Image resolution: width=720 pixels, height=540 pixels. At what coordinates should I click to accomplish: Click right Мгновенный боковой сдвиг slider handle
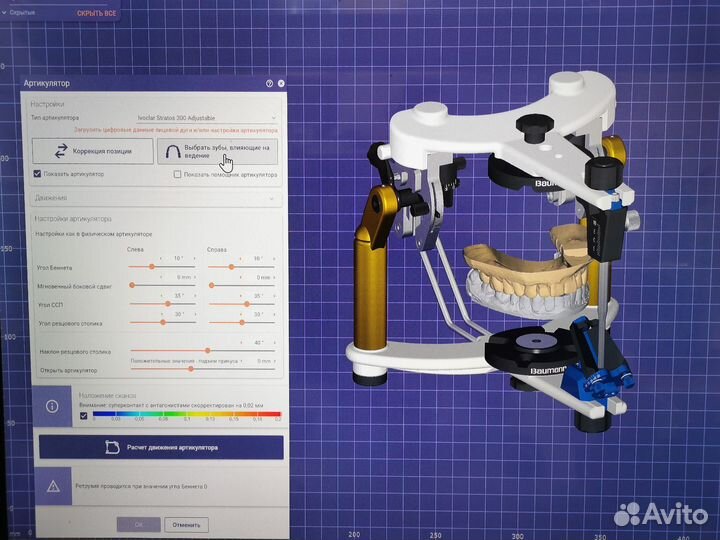(x=211, y=285)
